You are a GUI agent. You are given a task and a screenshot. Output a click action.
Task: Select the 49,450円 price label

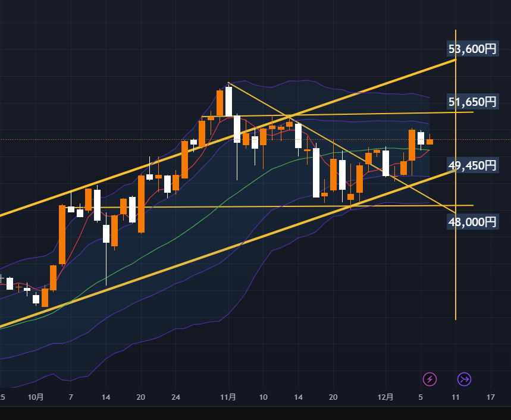coord(472,165)
